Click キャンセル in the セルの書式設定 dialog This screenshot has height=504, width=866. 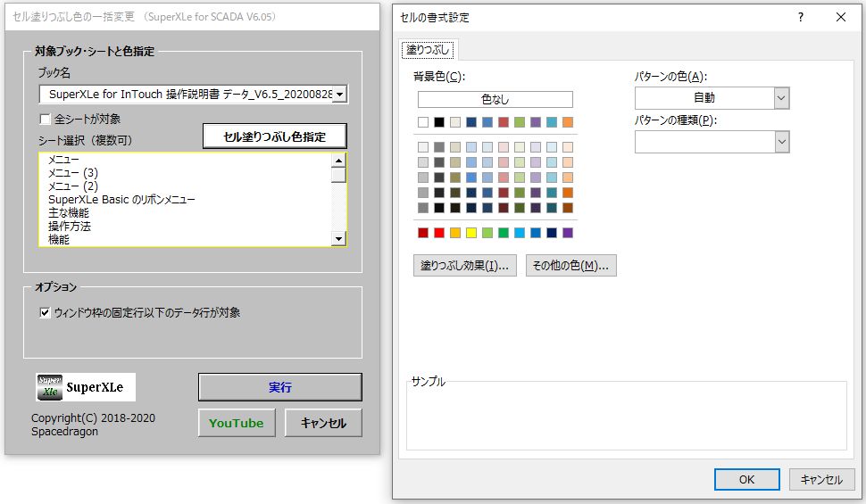pos(821,479)
